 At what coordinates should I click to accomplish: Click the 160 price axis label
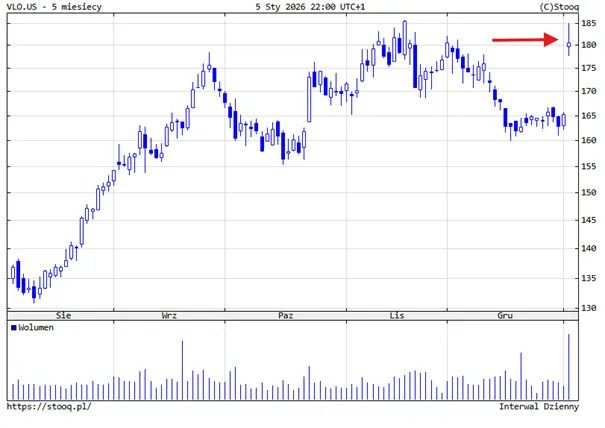click(589, 140)
